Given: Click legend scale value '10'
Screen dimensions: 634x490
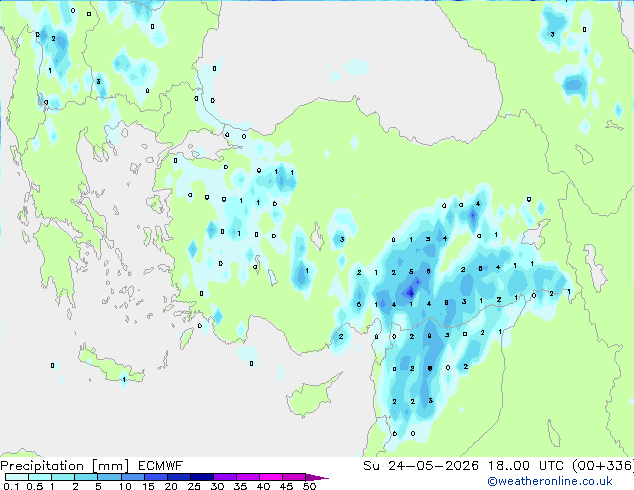Looking at the screenshot, I should (x=125, y=486).
